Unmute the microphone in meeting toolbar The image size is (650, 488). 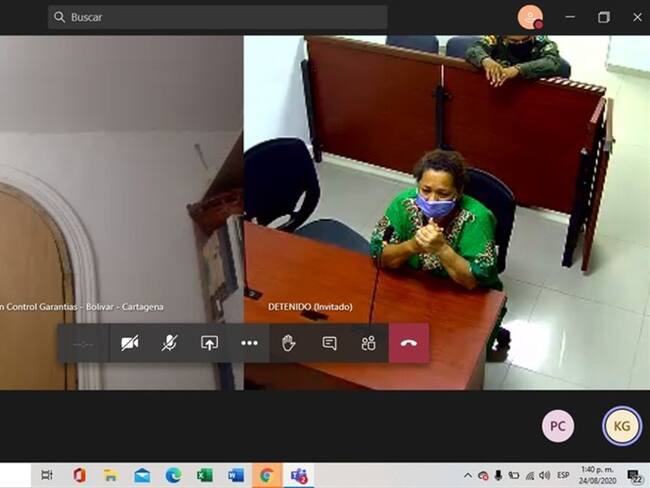(x=169, y=343)
